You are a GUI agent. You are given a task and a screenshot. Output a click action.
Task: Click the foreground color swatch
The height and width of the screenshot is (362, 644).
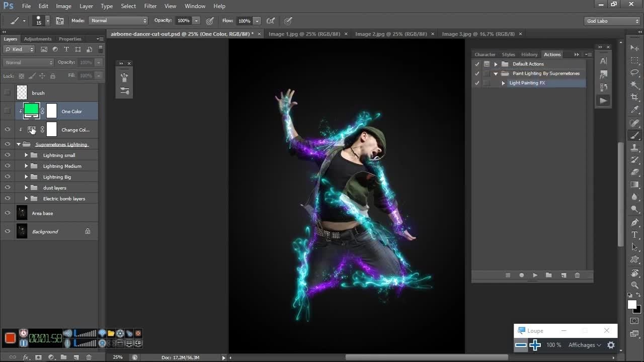632,305
